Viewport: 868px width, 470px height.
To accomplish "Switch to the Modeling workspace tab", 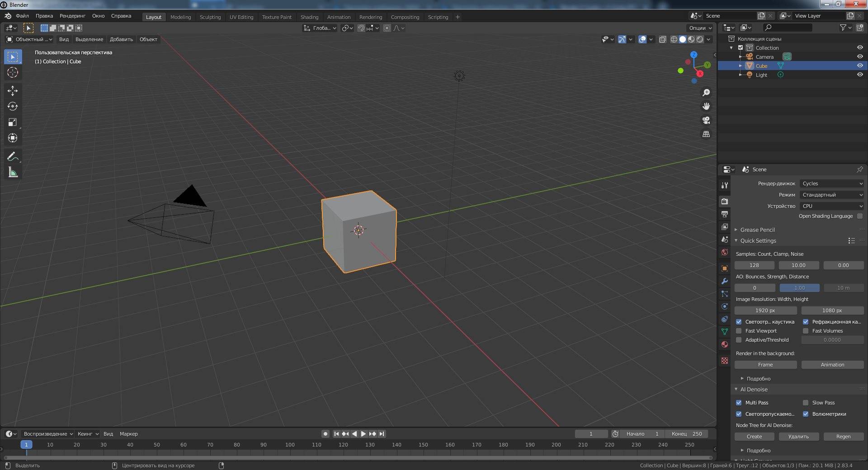I will (x=180, y=17).
